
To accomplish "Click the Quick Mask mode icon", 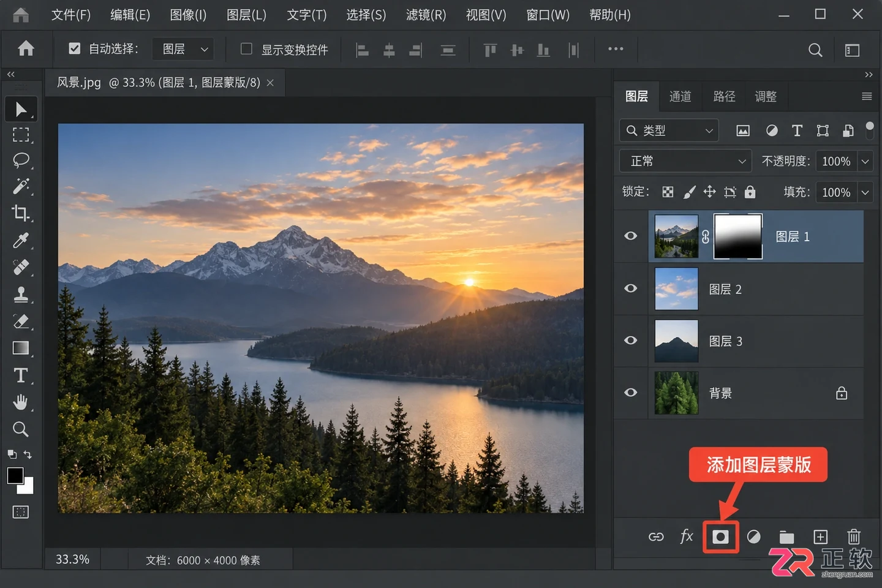I will tap(21, 512).
